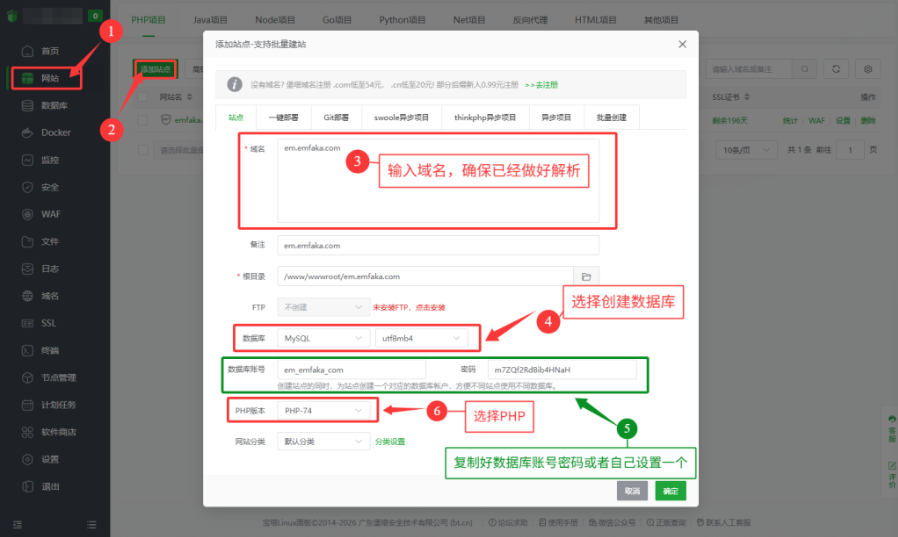The height and width of the screenshot is (537, 898).
Task: Open the 数据库 database icon in sidebar
Action: (x=27, y=105)
